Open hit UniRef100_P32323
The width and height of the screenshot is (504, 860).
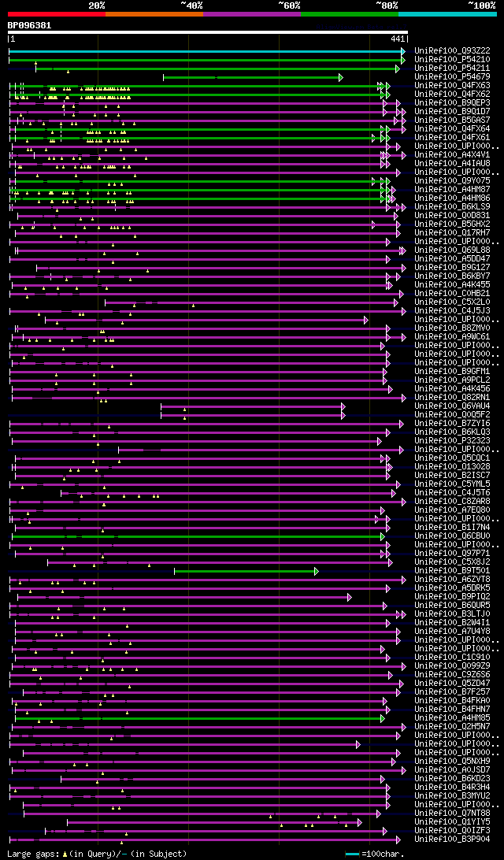point(453,440)
